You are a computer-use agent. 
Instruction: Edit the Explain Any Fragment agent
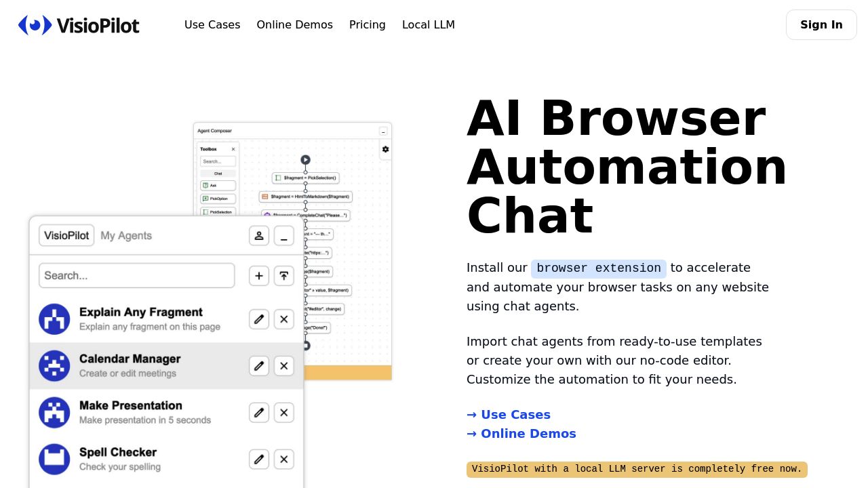(258, 319)
